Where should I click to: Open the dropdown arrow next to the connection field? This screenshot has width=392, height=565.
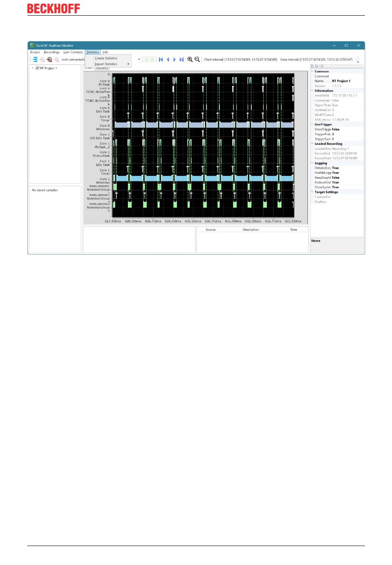pos(139,59)
